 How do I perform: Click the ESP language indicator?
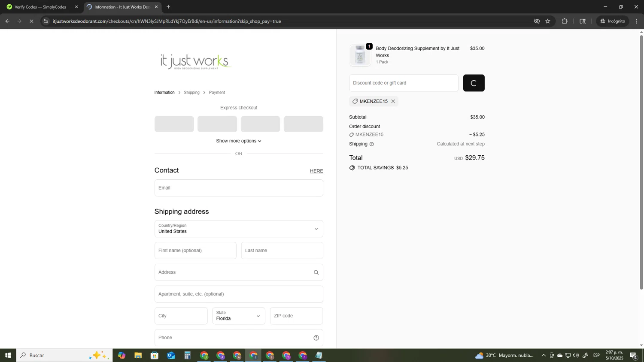pos(596,356)
